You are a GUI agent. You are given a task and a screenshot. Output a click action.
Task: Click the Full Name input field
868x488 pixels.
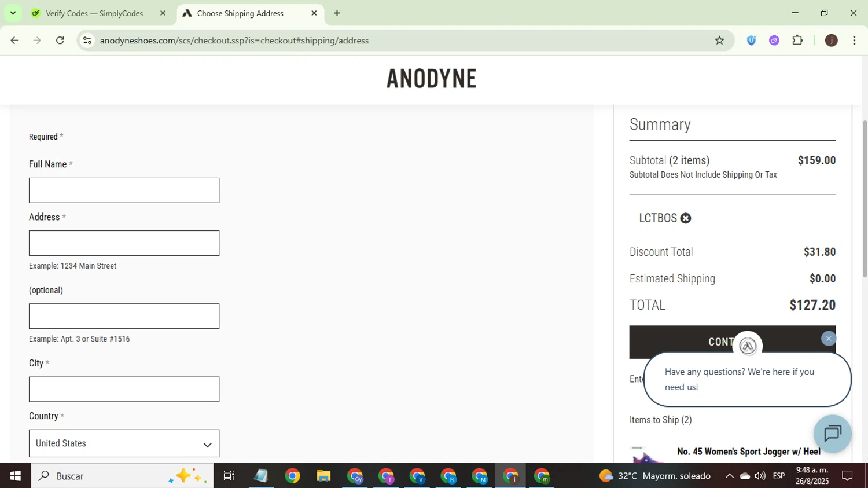124,190
